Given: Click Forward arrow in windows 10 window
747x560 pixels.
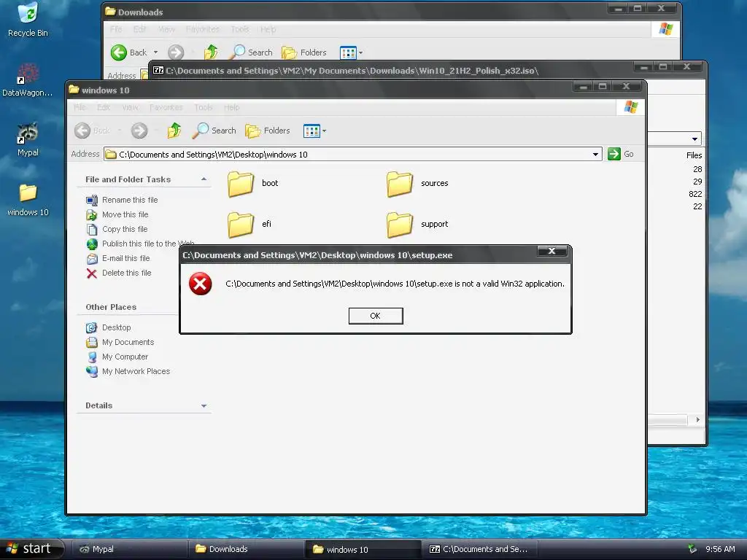Looking at the screenshot, I should (139, 131).
